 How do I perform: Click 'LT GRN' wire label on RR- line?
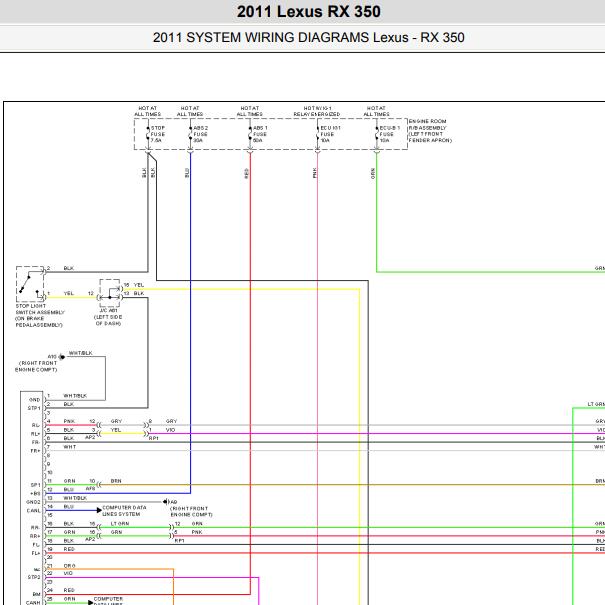[120, 524]
